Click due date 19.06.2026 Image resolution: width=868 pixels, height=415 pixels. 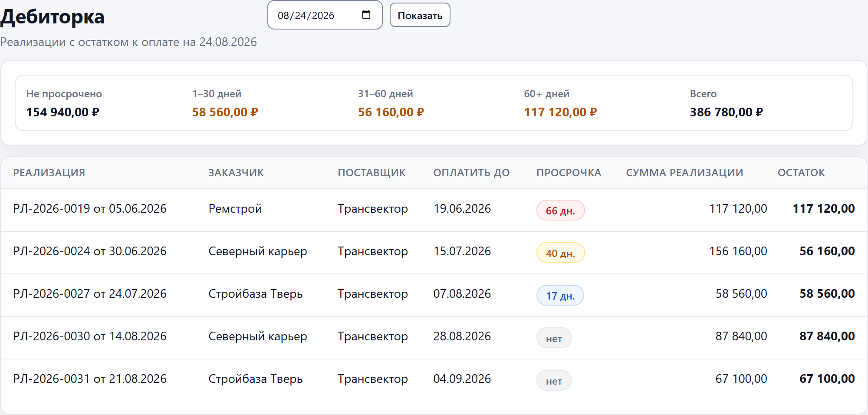(462, 209)
